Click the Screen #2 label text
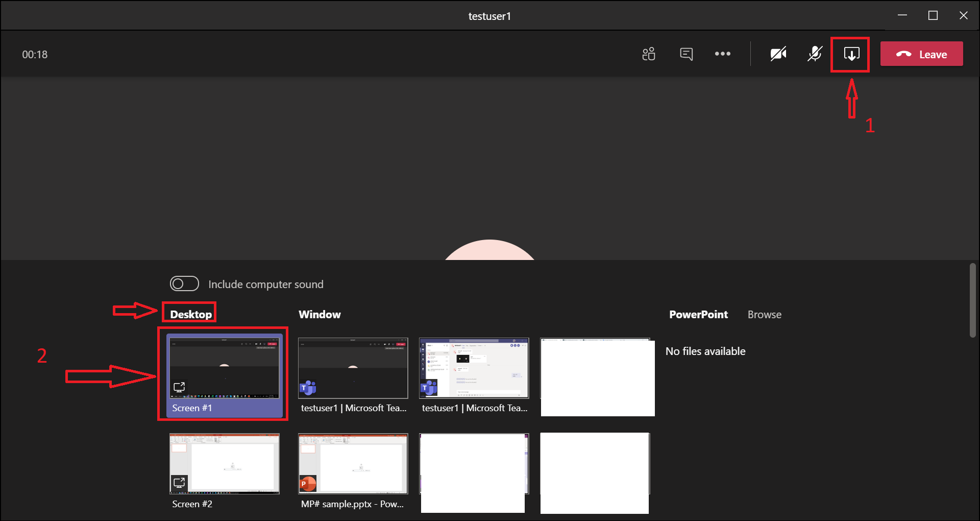980x521 pixels. (192, 504)
